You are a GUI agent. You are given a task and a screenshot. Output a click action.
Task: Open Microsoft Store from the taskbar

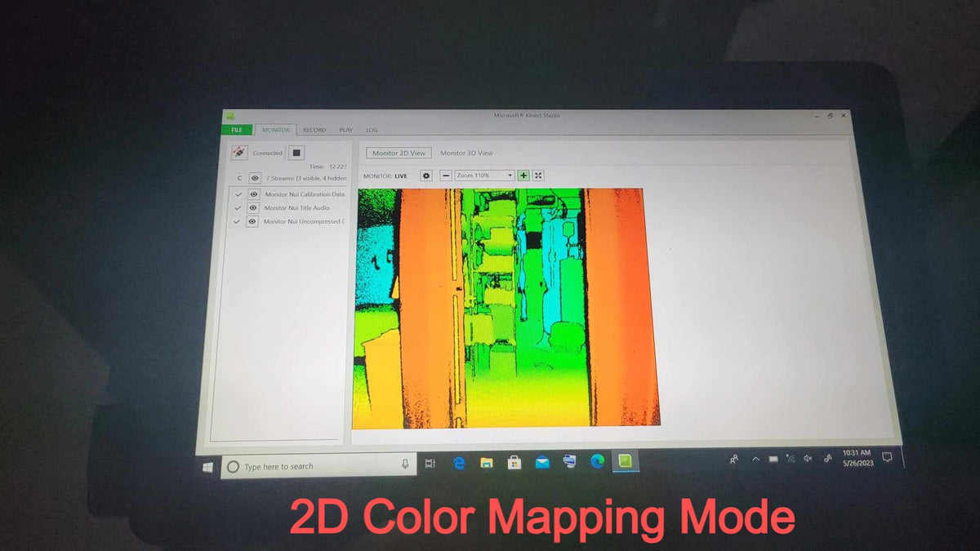coord(514,463)
